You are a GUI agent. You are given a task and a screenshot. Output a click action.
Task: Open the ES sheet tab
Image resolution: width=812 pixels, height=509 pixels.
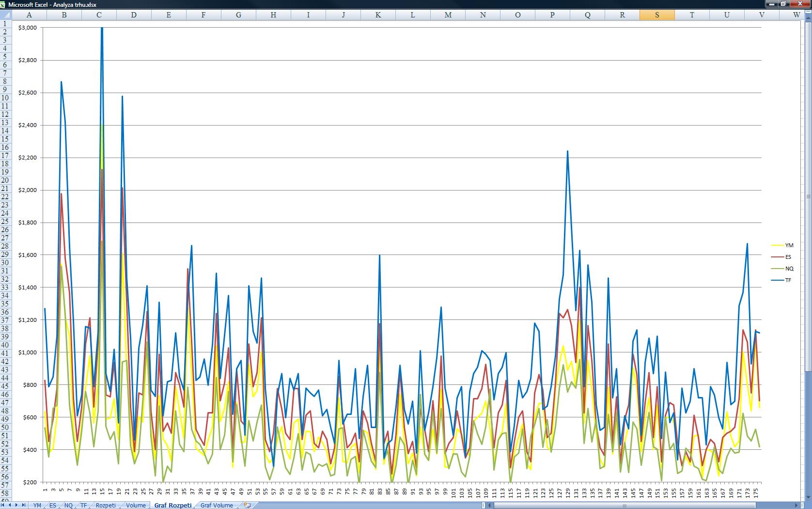point(52,505)
